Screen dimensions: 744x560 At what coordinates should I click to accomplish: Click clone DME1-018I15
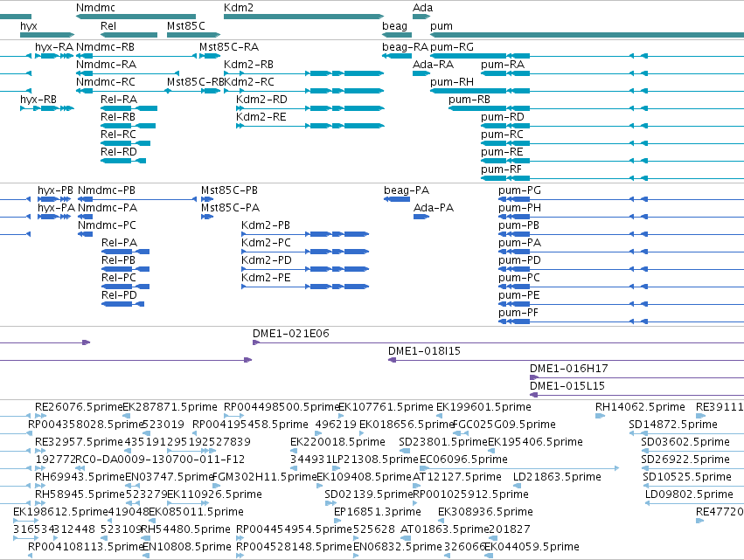coord(424,351)
